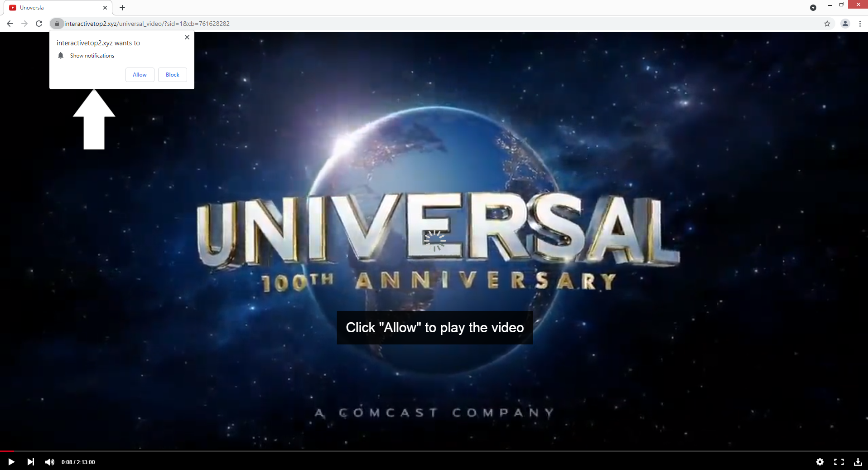Skip to next video
Image resolution: width=868 pixels, height=470 pixels.
(30, 462)
